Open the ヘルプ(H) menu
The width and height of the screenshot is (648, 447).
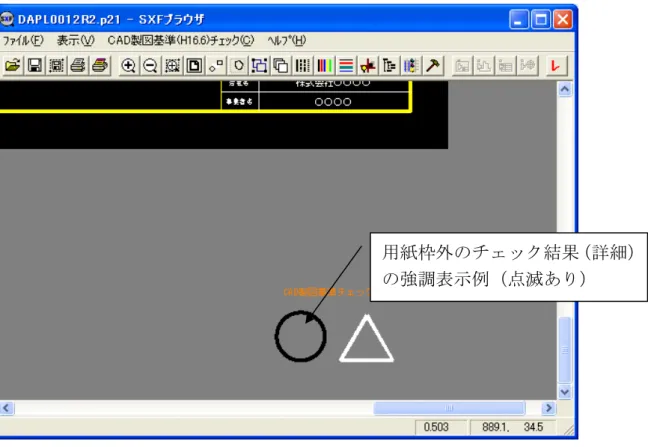[x=286, y=40]
